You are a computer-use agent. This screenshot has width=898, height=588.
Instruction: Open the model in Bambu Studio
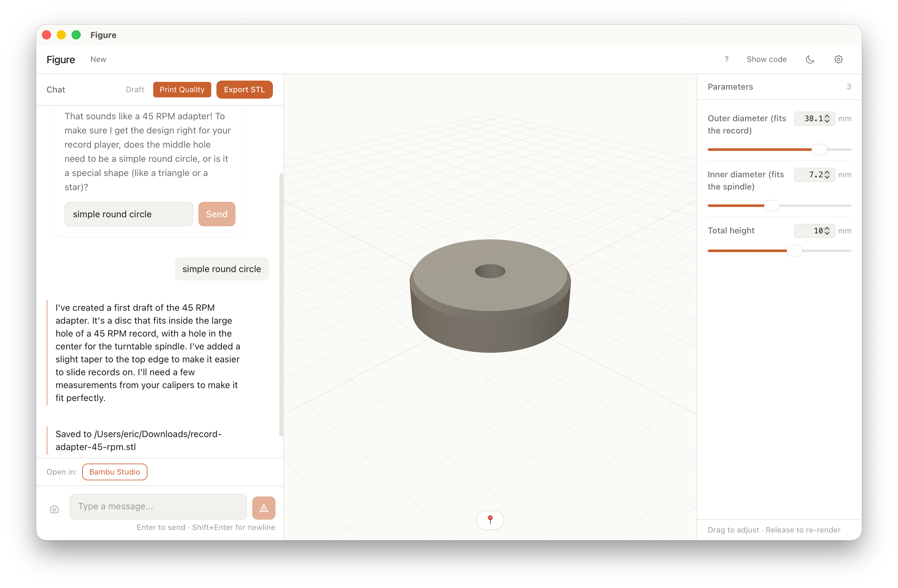point(114,472)
